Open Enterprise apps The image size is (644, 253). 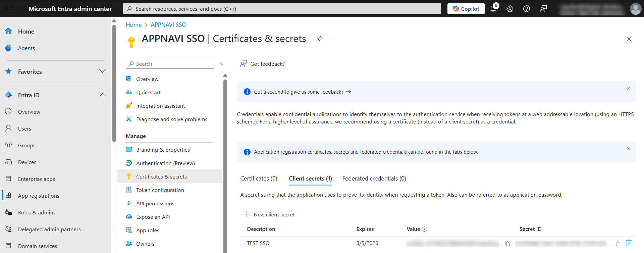[x=36, y=179]
